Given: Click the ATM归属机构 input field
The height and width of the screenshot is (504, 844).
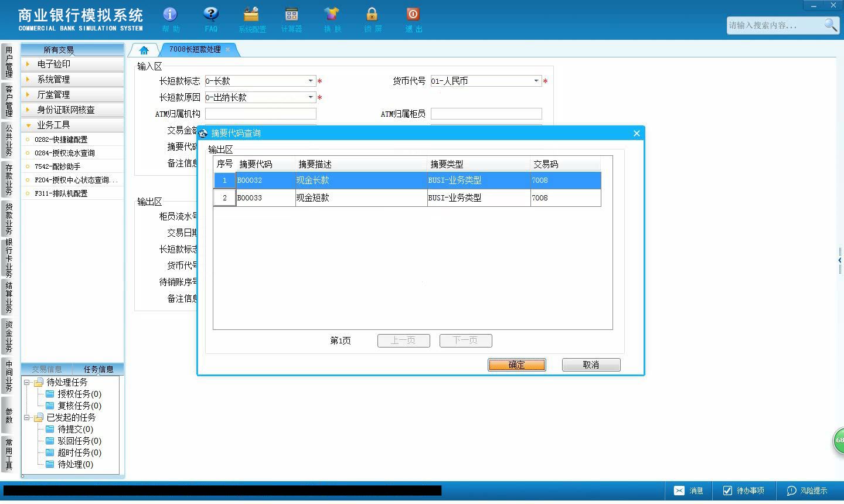Looking at the screenshot, I should 260,114.
